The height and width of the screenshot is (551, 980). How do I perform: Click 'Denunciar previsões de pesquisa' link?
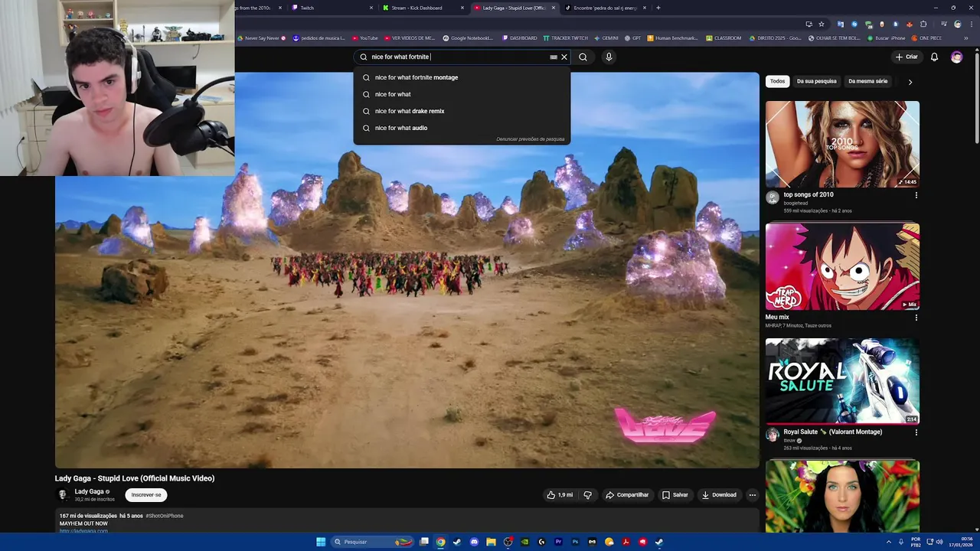click(x=531, y=139)
